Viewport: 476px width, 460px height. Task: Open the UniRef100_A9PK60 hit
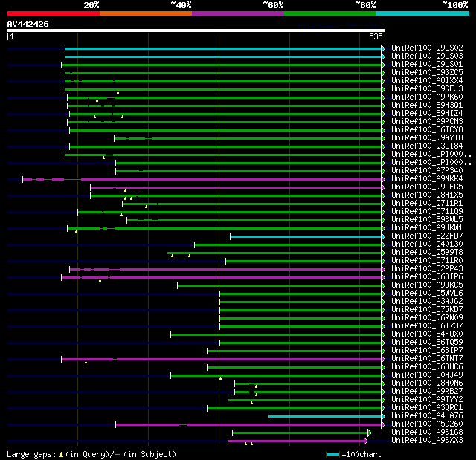click(427, 97)
